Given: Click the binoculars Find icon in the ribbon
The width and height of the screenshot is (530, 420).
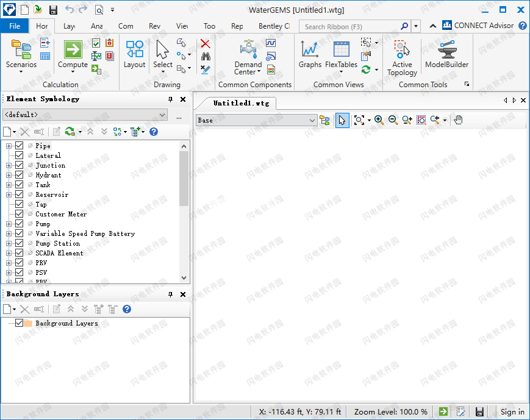Looking at the screenshot, I should 205,57.
